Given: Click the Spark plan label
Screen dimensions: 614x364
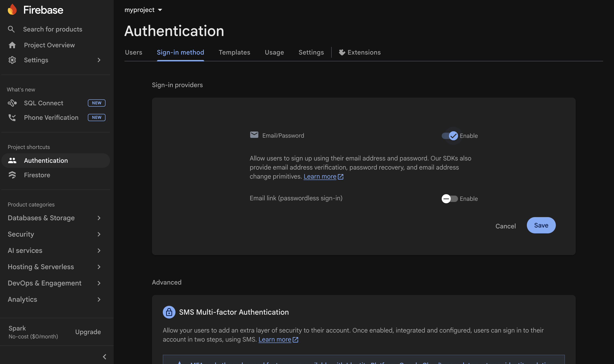Looking at the screenshot, I should coord(17,328).
